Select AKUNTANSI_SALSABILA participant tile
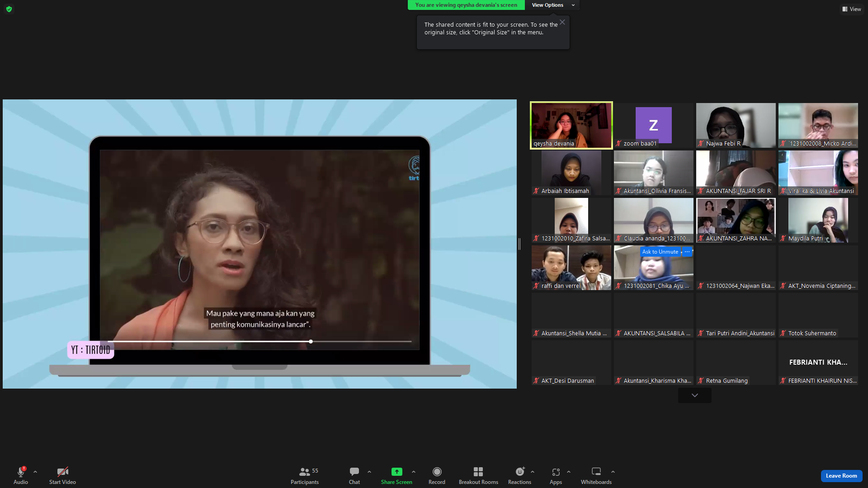The height and width of the screenshot is (488, 868). pyautogui.click(x=654, y=315)
